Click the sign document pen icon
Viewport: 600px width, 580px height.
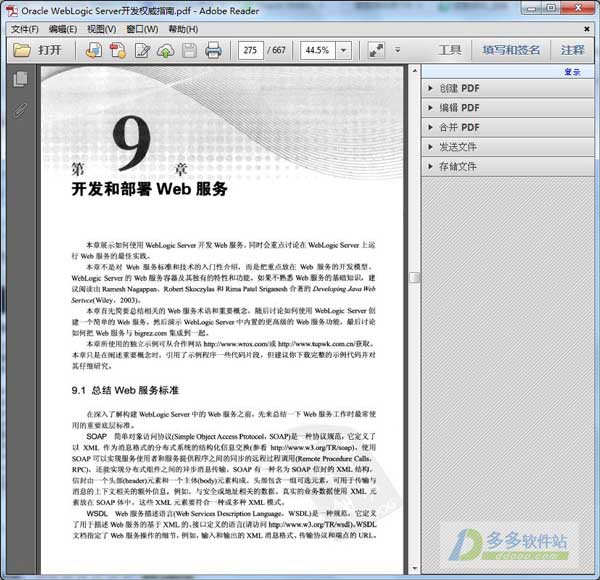142,51
